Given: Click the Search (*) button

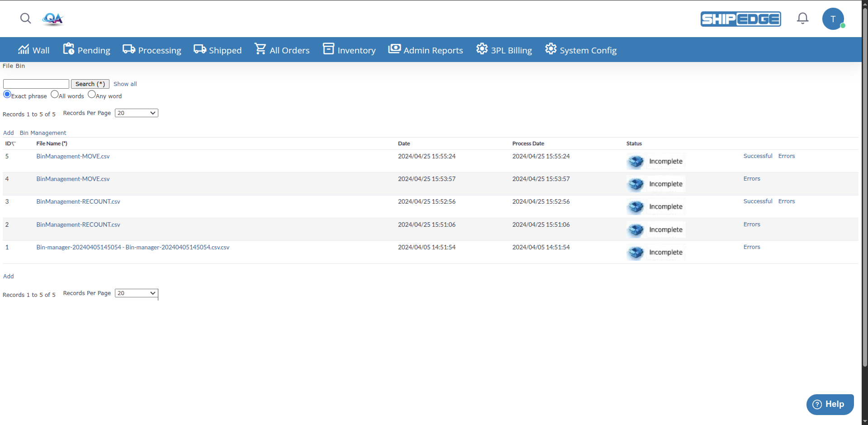Looking at the screenshot, I should coord(90,84).
